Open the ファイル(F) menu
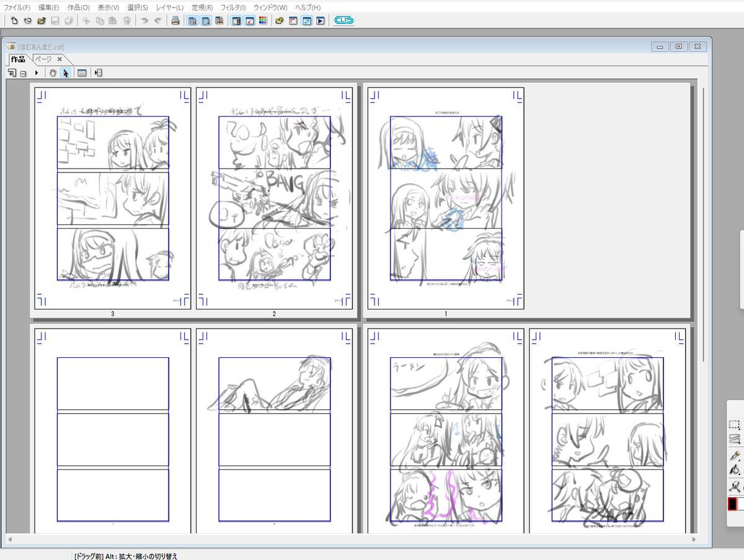This screenshot has width=744, height=560. click(x=17, y=7)
